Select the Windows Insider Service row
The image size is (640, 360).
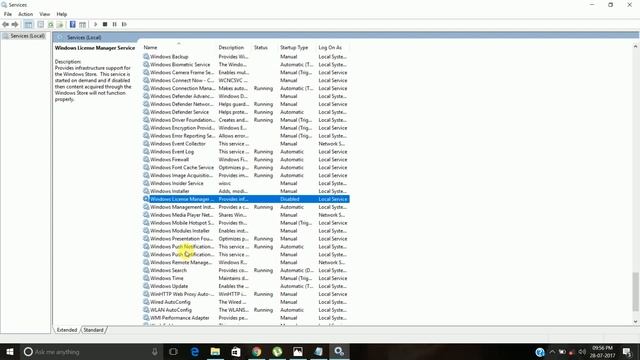pos(246,183)
